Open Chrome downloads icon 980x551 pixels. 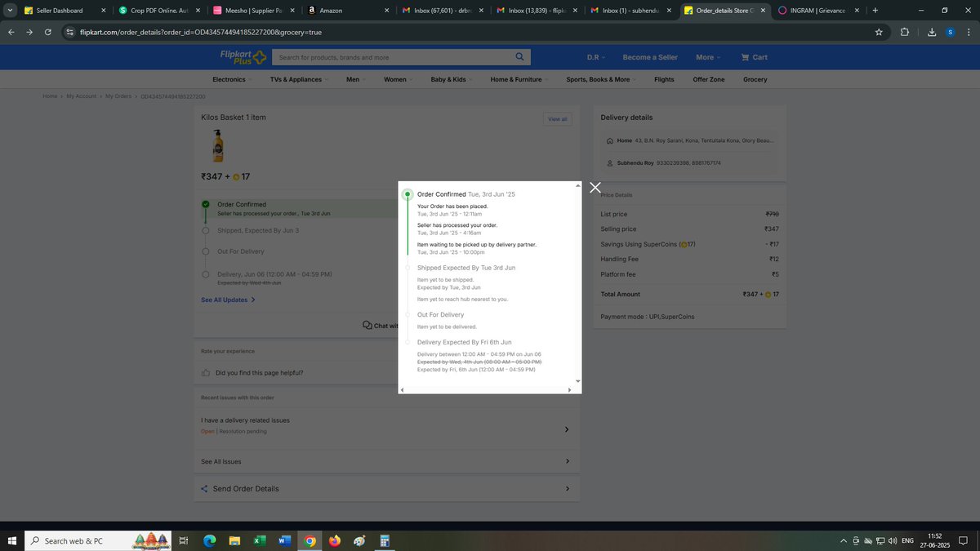pyautogui.click(x=932, y=32)
